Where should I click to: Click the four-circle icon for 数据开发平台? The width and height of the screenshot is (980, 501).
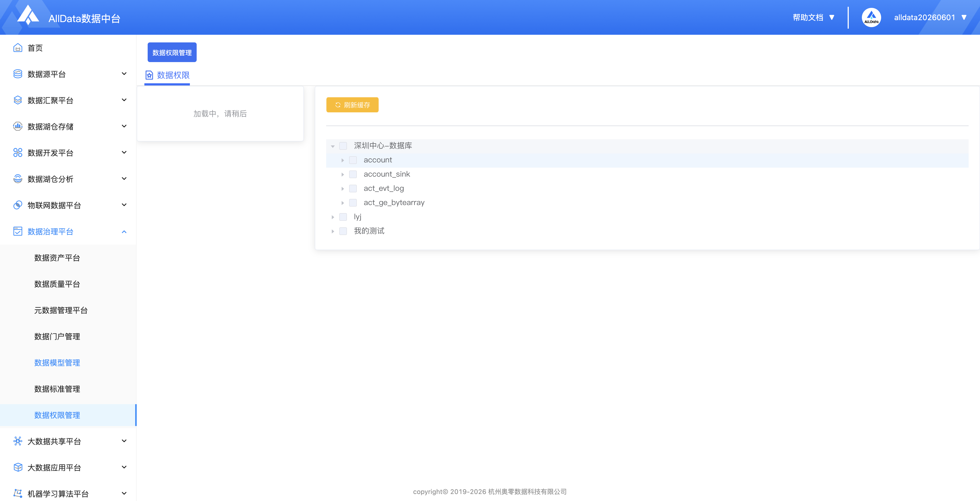pos(17,153)
